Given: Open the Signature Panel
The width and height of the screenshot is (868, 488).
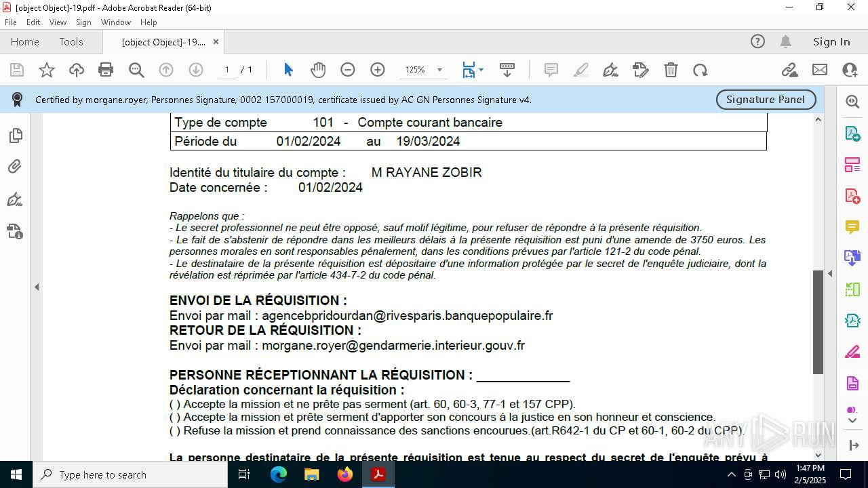Looking at the screenshot, I should click(766, 100).
